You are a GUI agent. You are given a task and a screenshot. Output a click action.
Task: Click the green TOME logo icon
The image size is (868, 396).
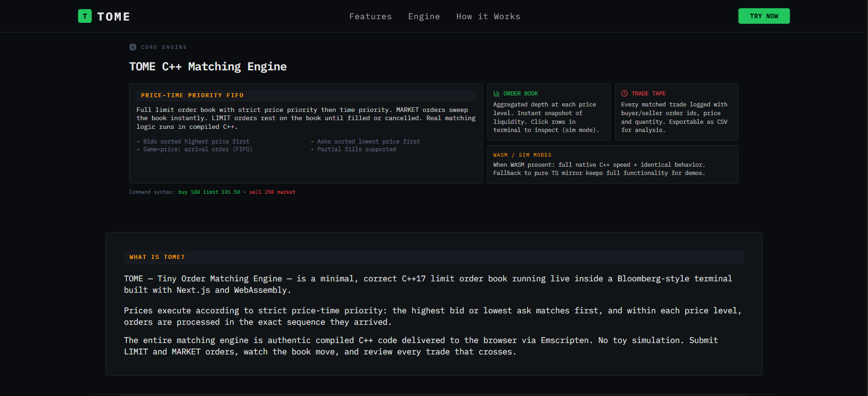point(85,16)
